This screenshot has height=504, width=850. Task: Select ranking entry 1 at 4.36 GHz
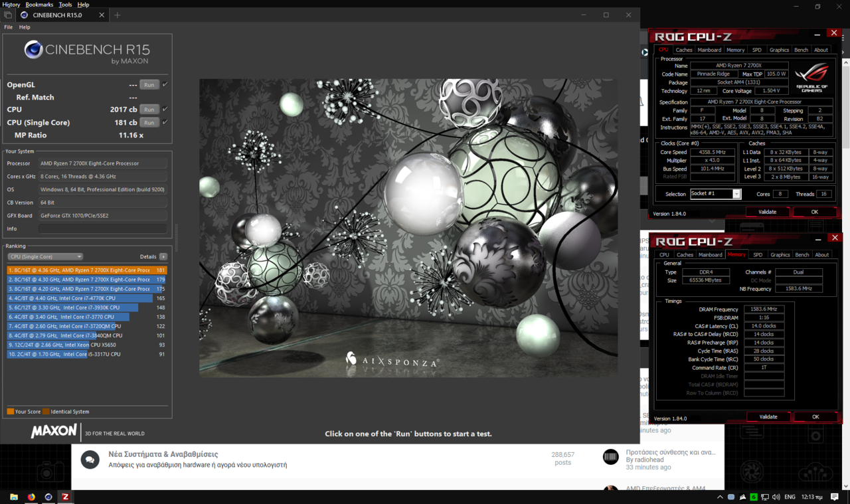[x=87, y=270]
